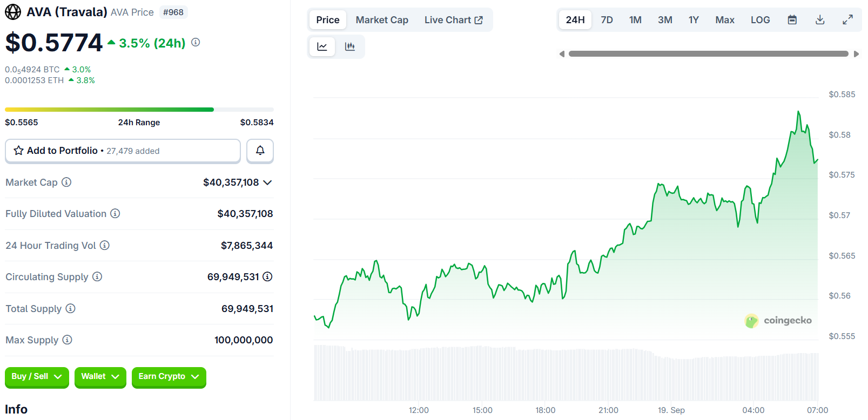Click the AVA (Travala) coin name heading

[67, 12]
